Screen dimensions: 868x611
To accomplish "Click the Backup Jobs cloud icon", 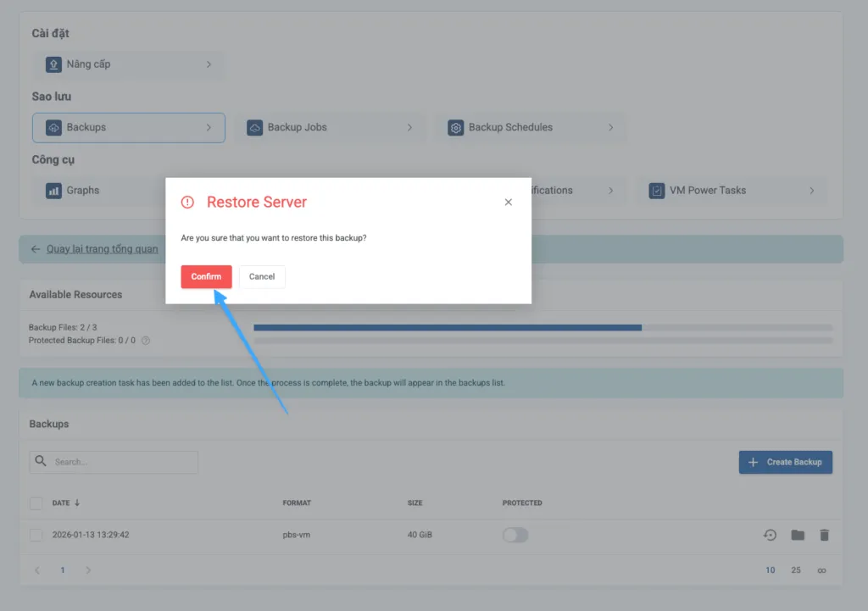I will 254,127.
